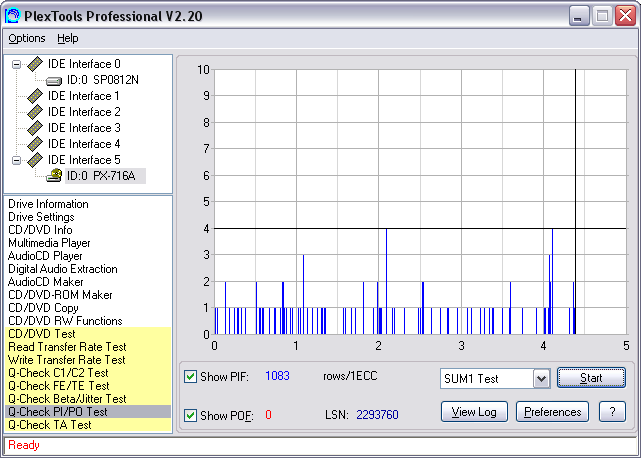Click the IDE Interface 1 chip icon
This screenshot has width=641, height=458.
click(35, 96)
